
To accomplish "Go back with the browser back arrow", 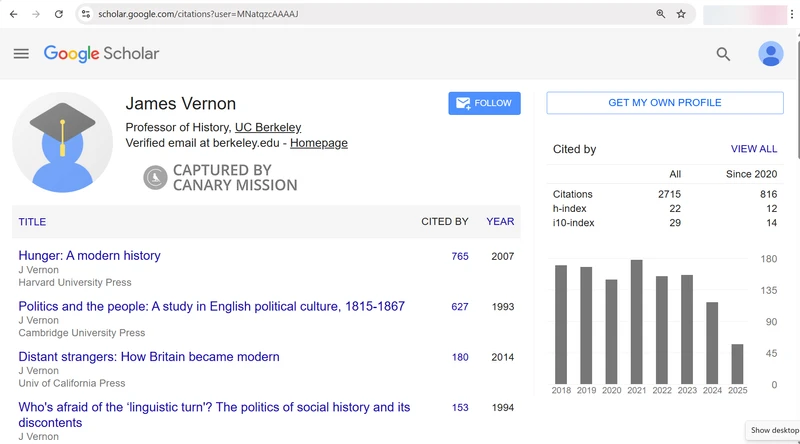I will pyautogui.click(x=14, y=14).
